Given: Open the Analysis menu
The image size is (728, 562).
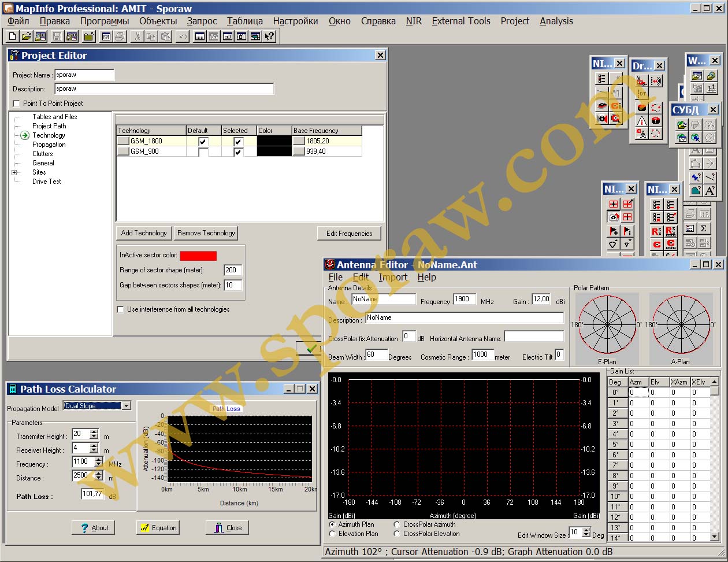Looking at the screenshot, I should [556, 21].
